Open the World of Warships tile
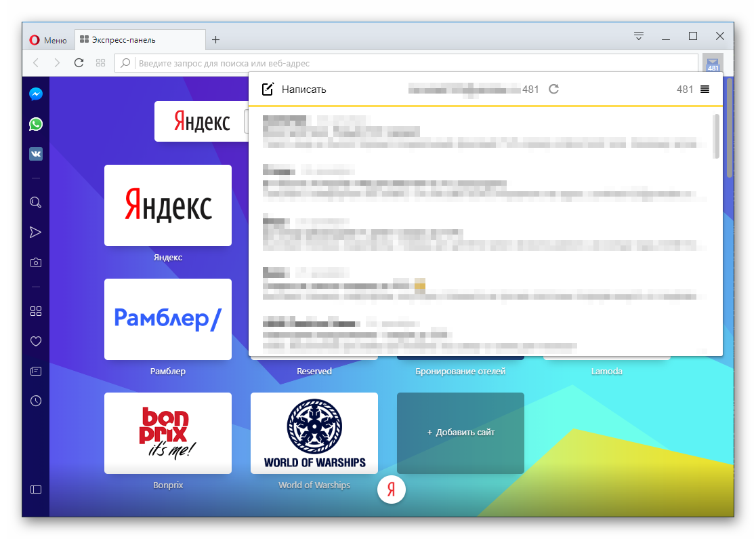756x539 pixels. [314, 433]
